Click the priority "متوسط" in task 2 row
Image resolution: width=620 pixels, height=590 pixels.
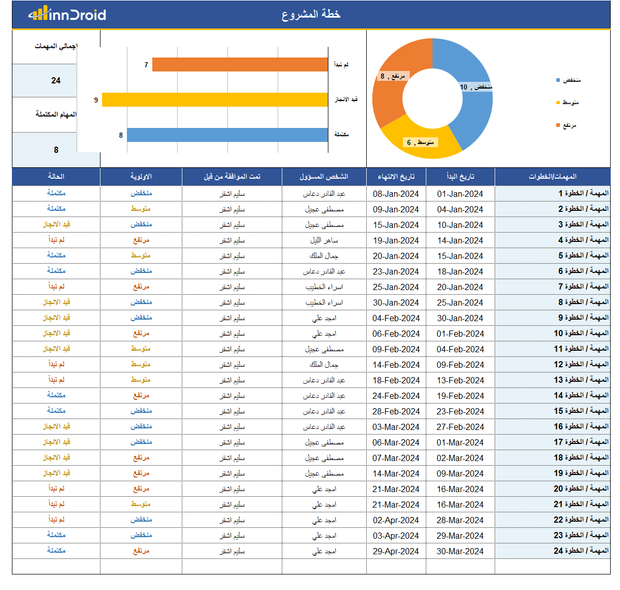click(141, 209)
